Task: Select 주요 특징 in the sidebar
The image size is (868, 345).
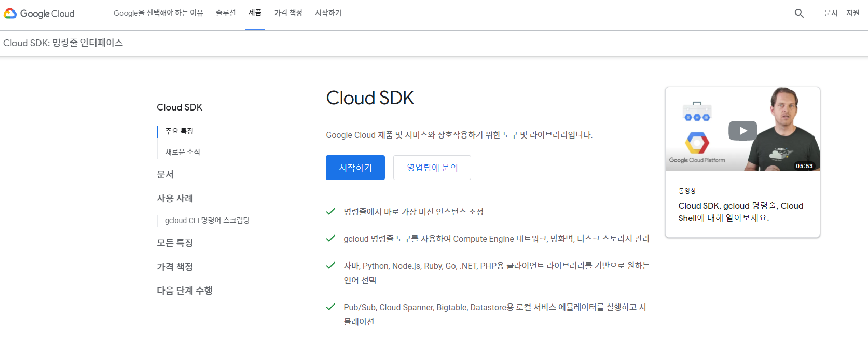Action: pyautogui.click(x=179, y=131)
